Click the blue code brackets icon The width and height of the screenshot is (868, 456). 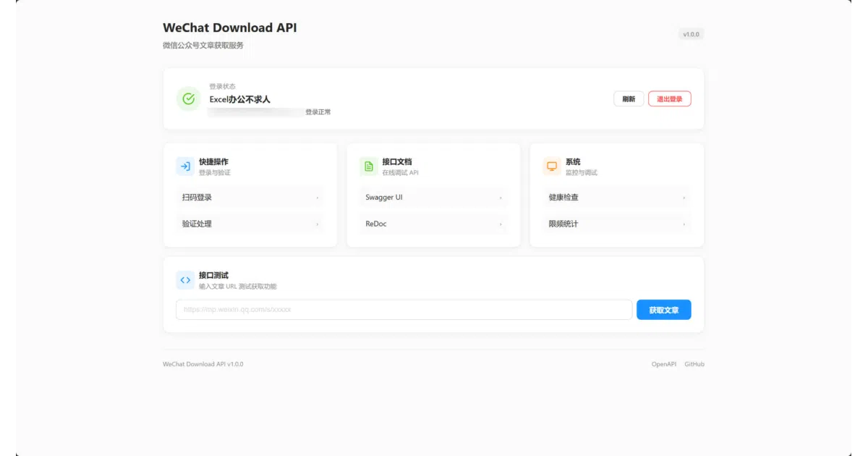pyautogui.click(x=185, y=280)
